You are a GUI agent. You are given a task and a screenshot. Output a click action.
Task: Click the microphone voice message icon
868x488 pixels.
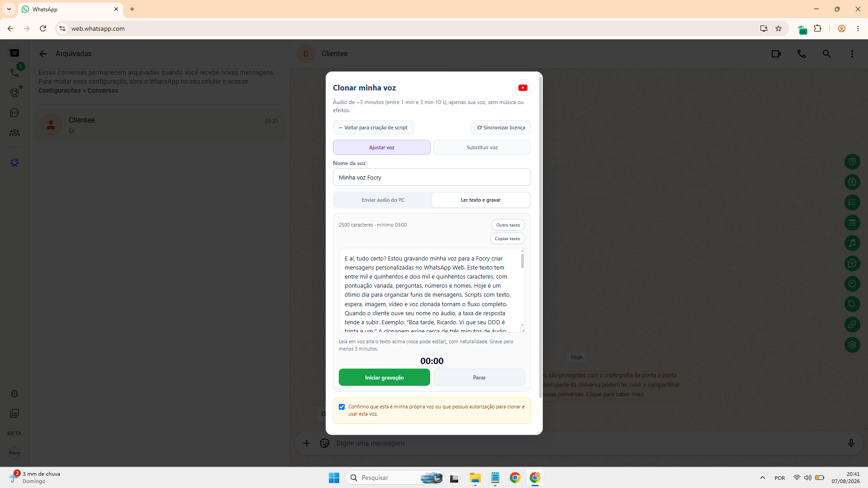tap(851, 443)
